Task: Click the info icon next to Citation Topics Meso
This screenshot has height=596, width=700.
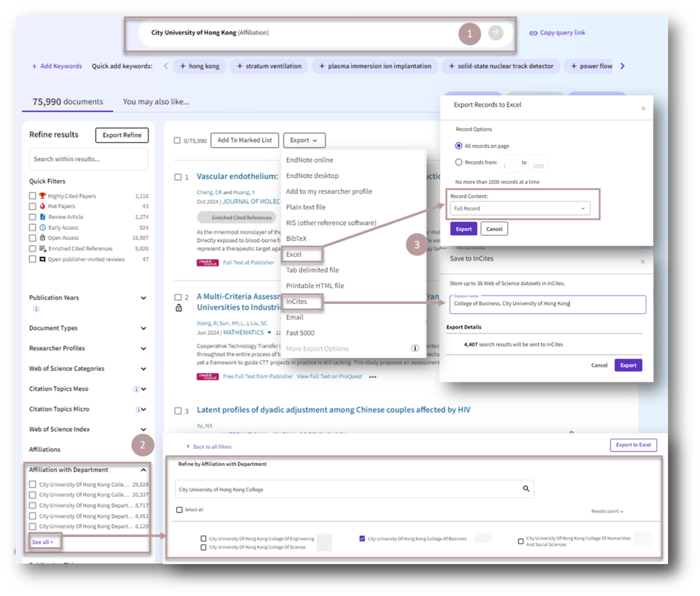Action: [135, 388]
